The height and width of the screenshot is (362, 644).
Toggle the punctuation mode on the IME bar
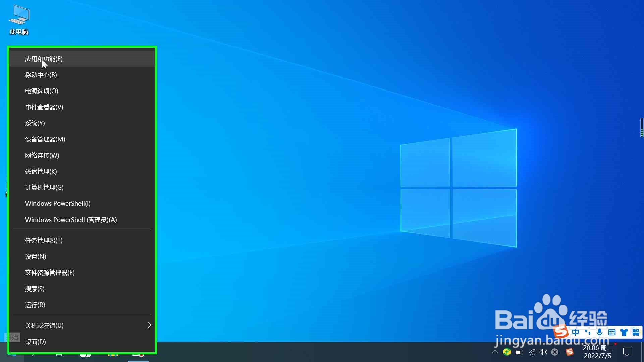pyautogui.click(x=588, y=333)
